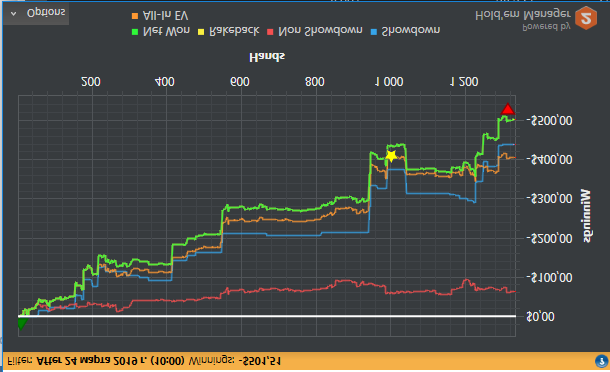Toggle the Net Won green legend swatch
This screenshot has height=372, width=610.
[x=135, y=32]
